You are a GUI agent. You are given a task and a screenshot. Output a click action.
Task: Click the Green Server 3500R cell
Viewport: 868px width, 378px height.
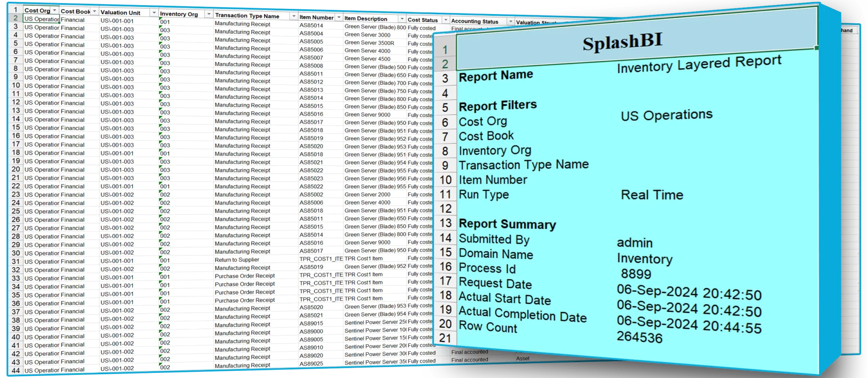pyautogui.click(x=369, y=43)
